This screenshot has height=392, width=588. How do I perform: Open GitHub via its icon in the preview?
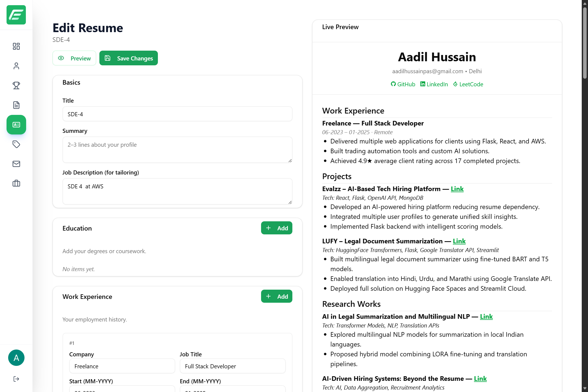pyautogui.click(x=403, y=84)
